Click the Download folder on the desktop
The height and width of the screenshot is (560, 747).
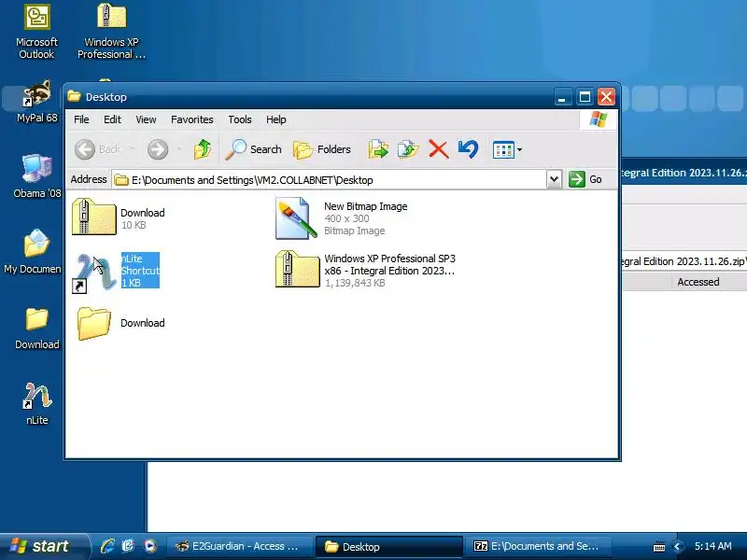tap(36, 329)
